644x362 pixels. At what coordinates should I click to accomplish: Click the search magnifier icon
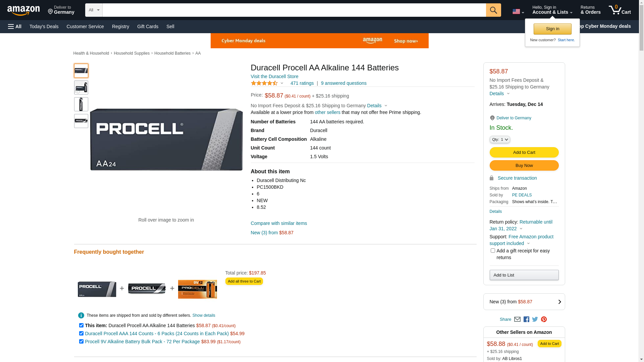pyautogui.click(x=493, y=10)
